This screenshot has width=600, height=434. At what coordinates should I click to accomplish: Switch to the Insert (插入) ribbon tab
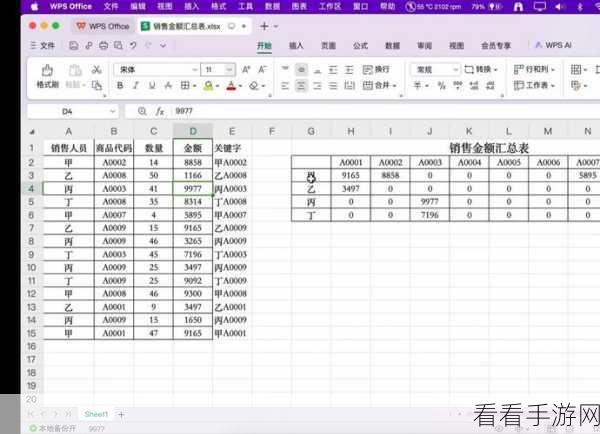point(296,46)
